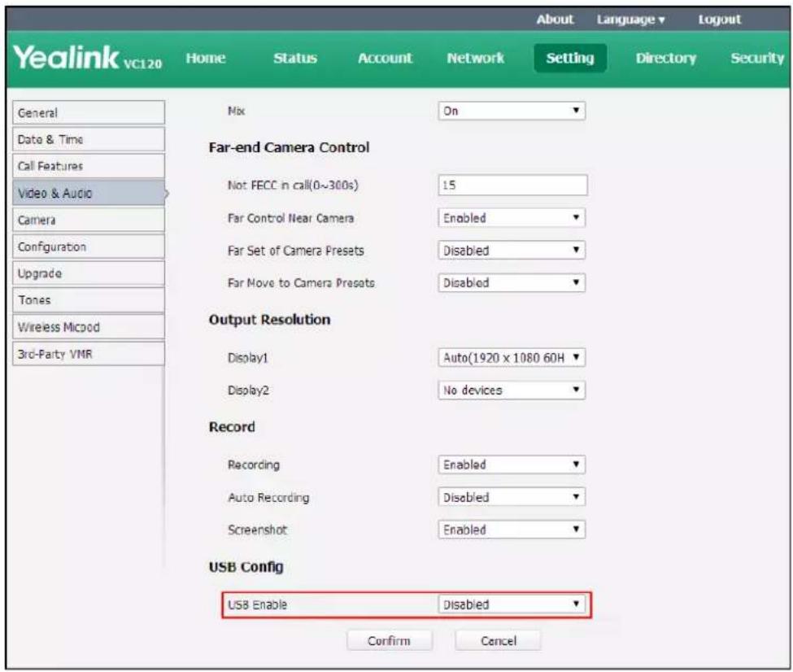
Task: Expand Far Move to Camera Presets dropdown
Action: click(512, 282)
